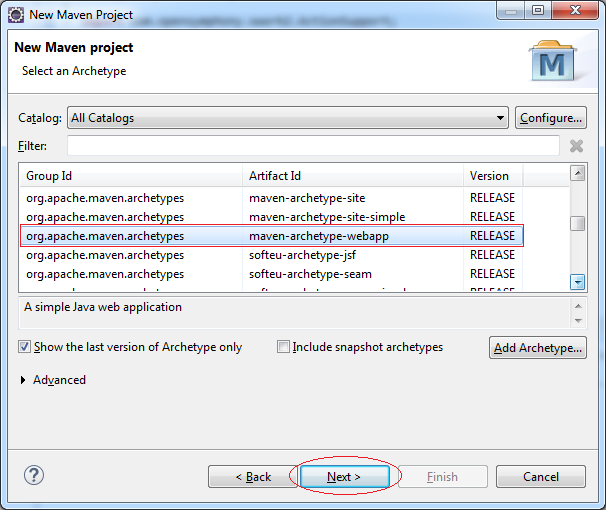This screenshot has width=606, height=510.
Task: Minimize the New Maven Project window
Action: click(x=511, y=11)
